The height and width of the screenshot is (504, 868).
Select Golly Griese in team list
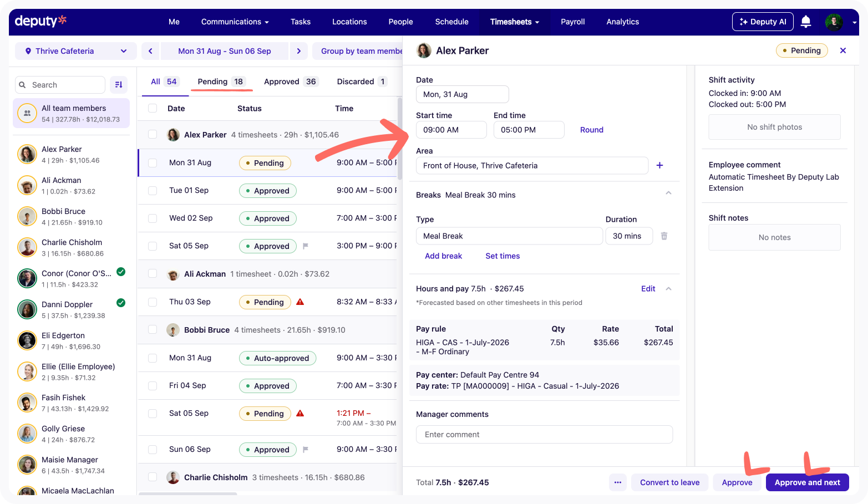(x=71, y=434)
